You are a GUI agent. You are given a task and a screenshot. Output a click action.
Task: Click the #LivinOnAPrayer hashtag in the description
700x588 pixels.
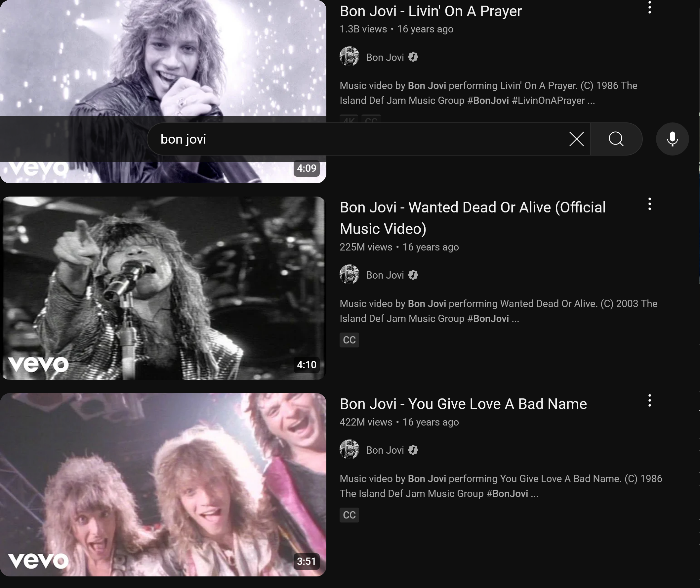548,101
